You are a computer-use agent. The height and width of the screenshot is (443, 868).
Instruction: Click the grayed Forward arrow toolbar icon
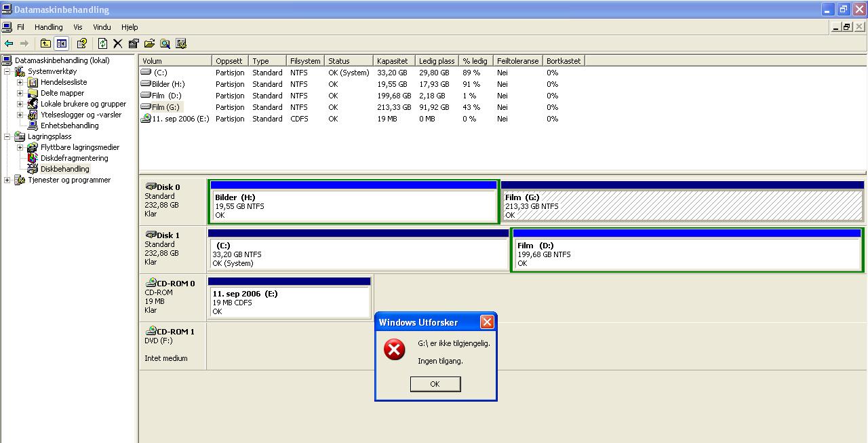24,43
